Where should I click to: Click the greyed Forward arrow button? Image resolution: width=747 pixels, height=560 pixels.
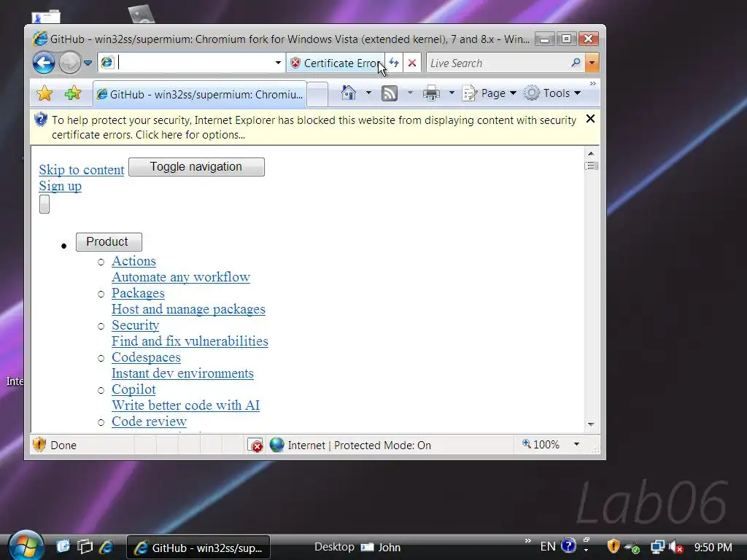69,63
